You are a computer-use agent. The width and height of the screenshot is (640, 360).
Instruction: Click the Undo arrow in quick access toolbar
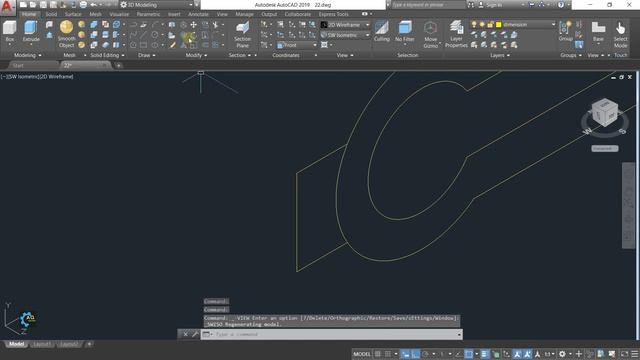(x=93, y=5)
